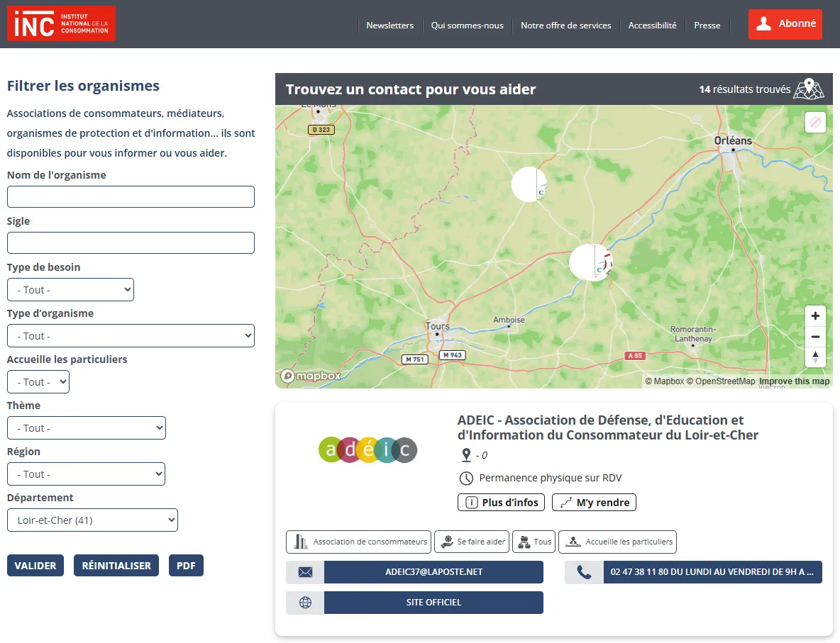The image size is (840, 643).
Task: Click Association de consommateurs tag
Action: coord(360,542)
